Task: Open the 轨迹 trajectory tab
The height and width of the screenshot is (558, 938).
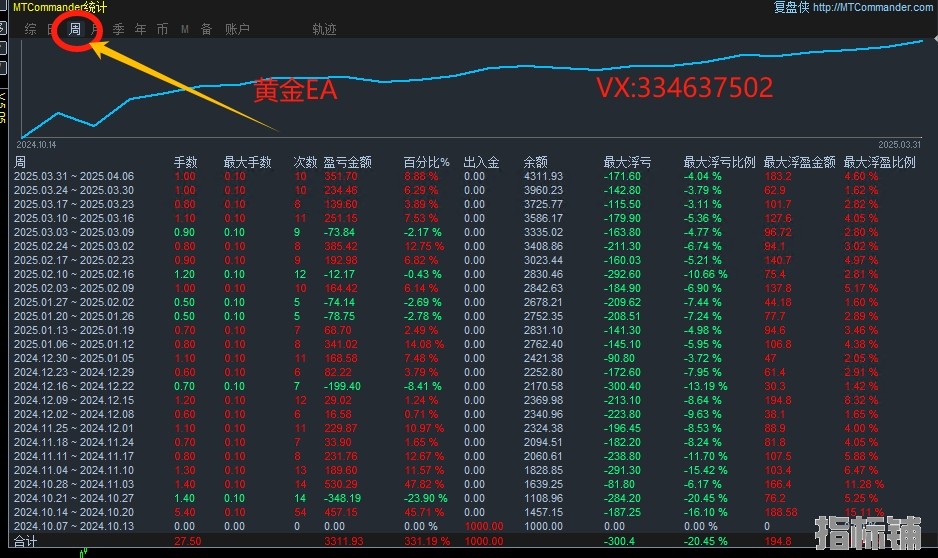Action: pyautogui.click(x=324, y=29)
